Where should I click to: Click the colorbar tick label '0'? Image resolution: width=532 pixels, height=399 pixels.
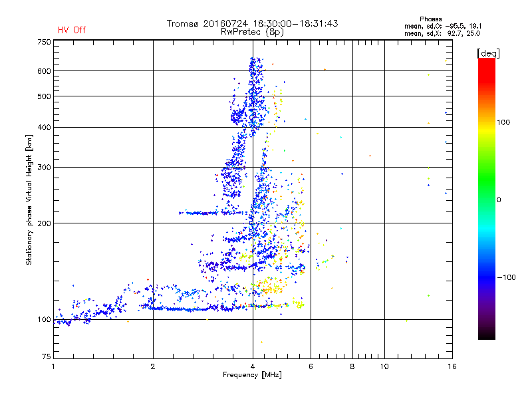point(499,200)
